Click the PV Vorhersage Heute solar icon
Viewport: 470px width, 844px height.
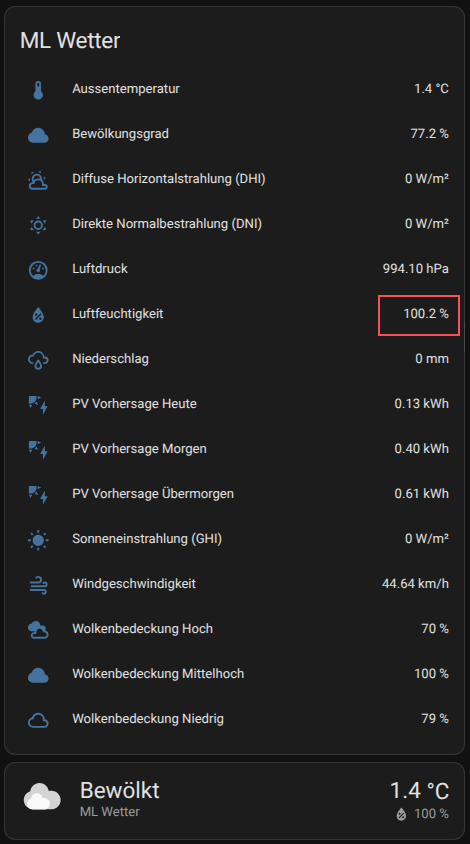pos(38,404)
